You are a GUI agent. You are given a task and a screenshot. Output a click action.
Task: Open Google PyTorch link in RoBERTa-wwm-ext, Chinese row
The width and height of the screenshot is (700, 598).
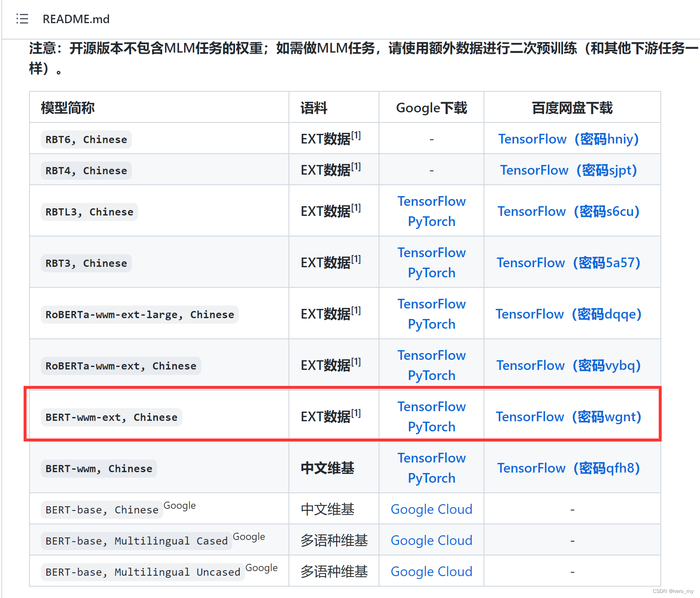(432, 375)
